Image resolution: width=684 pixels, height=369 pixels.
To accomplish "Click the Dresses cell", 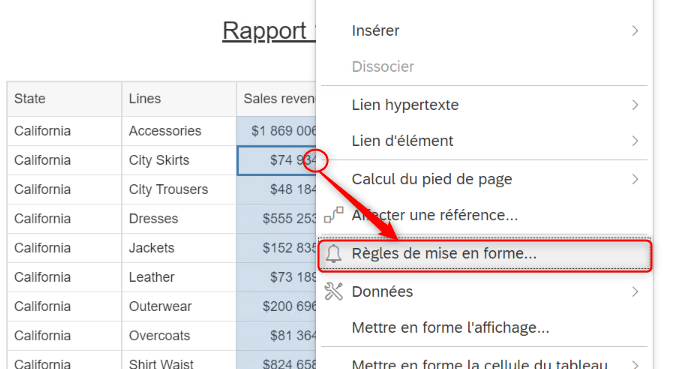I will 179,219.
